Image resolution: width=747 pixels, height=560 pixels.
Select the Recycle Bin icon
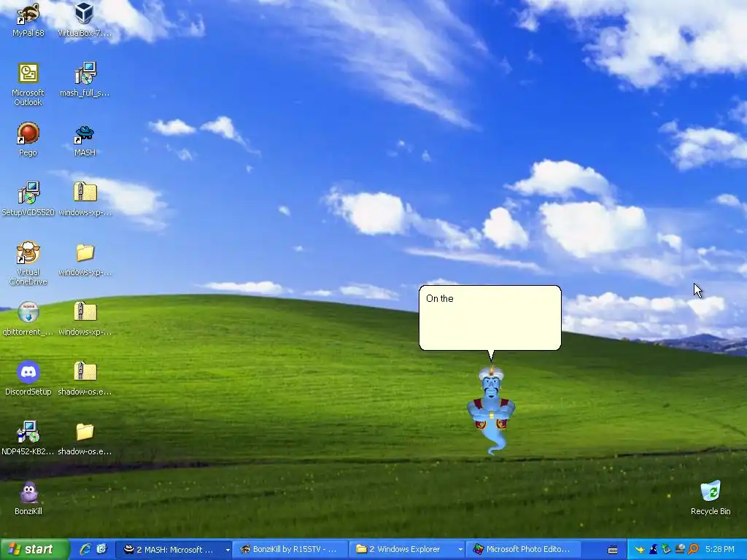click(x=711, y=498)
